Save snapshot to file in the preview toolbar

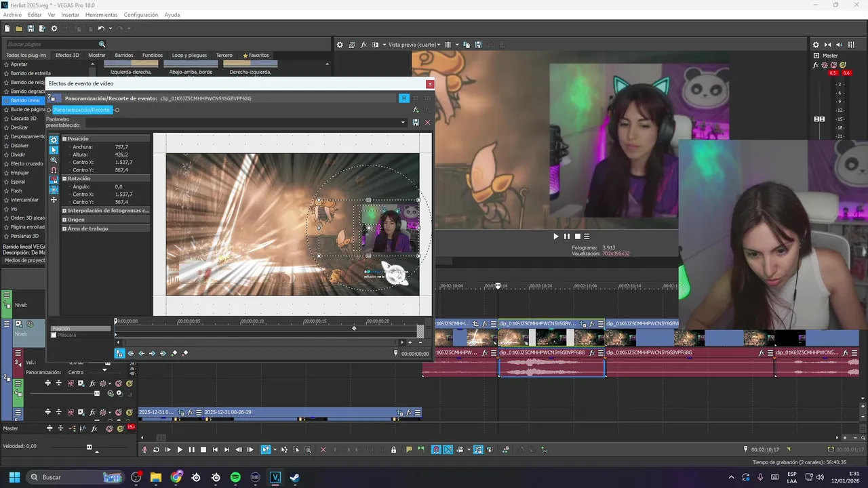point(478,45)
